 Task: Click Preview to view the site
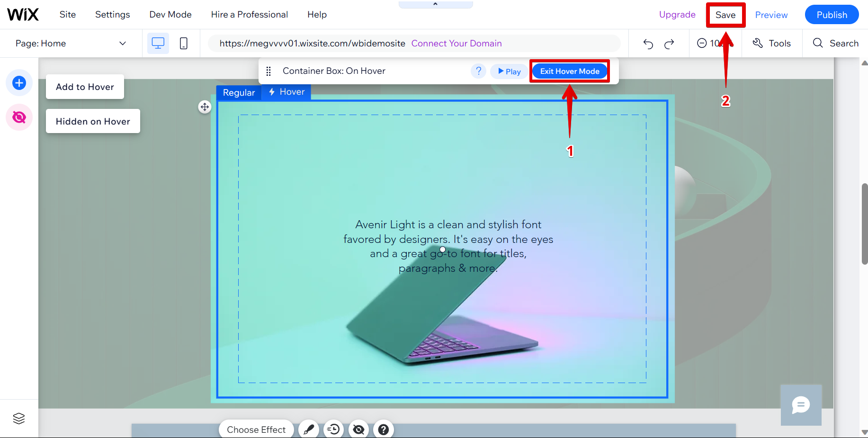[771, 15]
